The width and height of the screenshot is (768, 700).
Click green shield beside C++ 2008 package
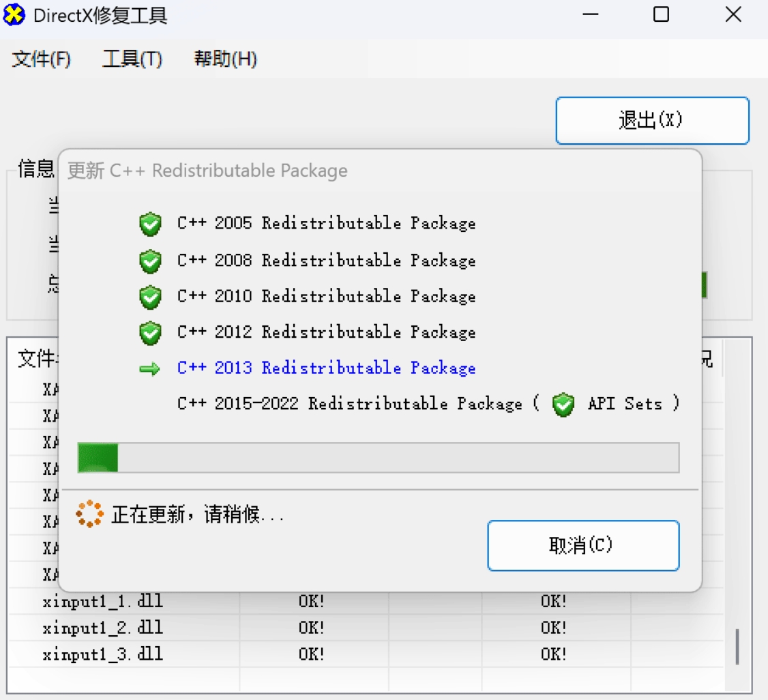150,261
